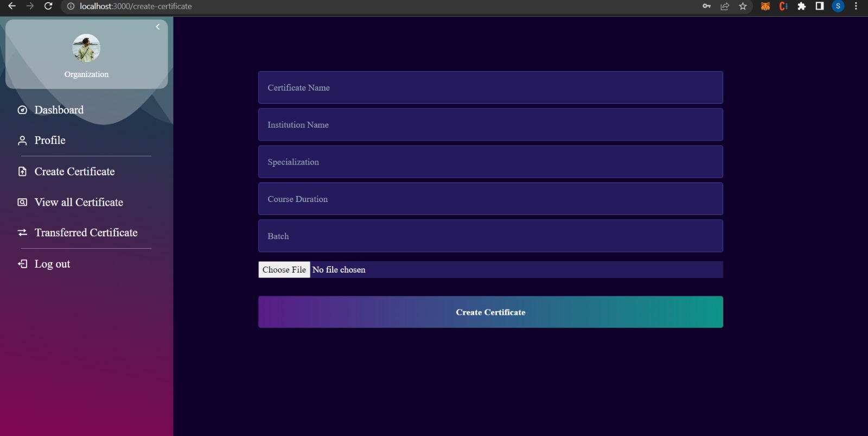
Task: Click the Create Certificate file icon
Action: click(x=22, y=172)
